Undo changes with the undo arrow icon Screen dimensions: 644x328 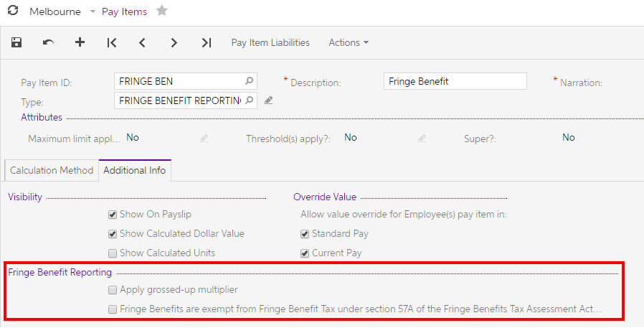coord(48,43)
